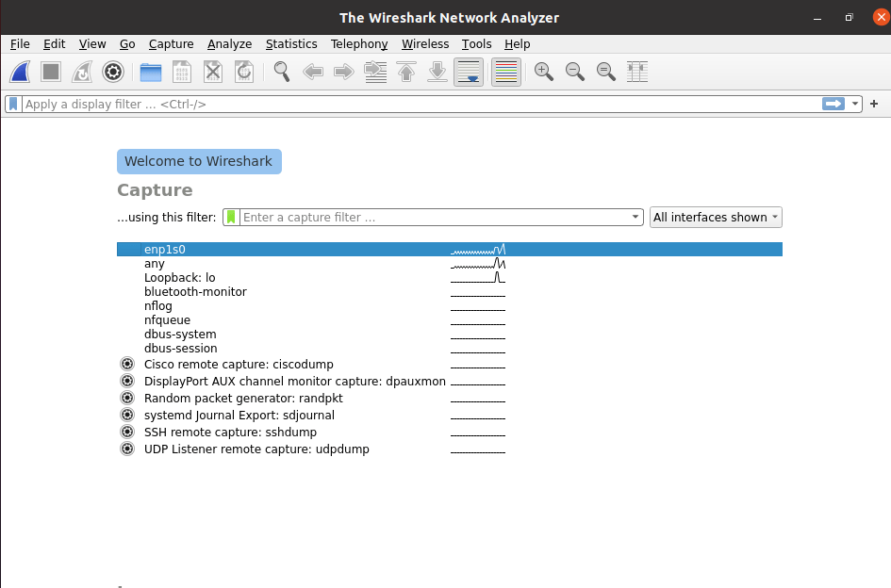This screenshot has height=588, width=891.
Task: Start capturing packets with shark fin icon
Action: (20, 73)
